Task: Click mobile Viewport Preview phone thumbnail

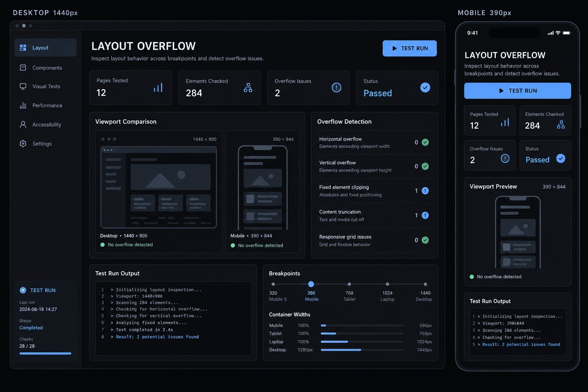Action: 518,232
